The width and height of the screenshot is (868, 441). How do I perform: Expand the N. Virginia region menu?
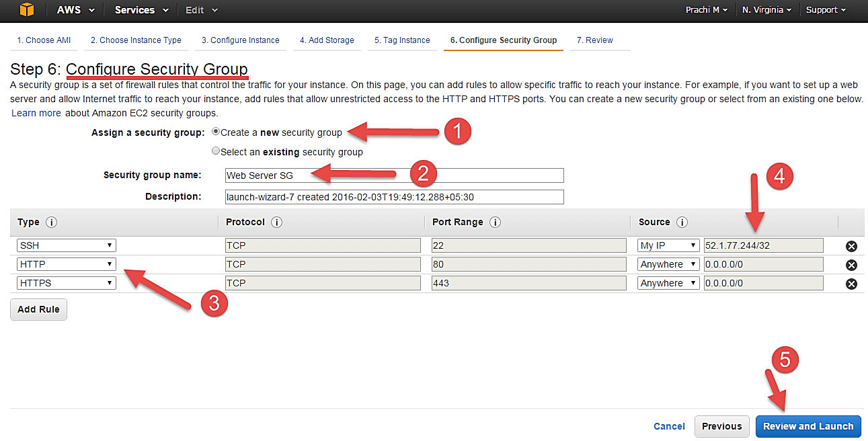(x=766, y=10)
